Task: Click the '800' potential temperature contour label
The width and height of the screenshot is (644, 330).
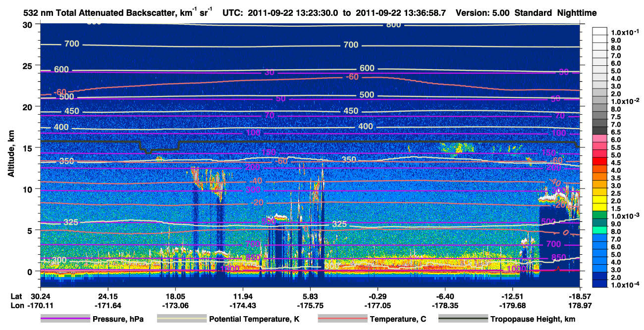Action: 393,25
